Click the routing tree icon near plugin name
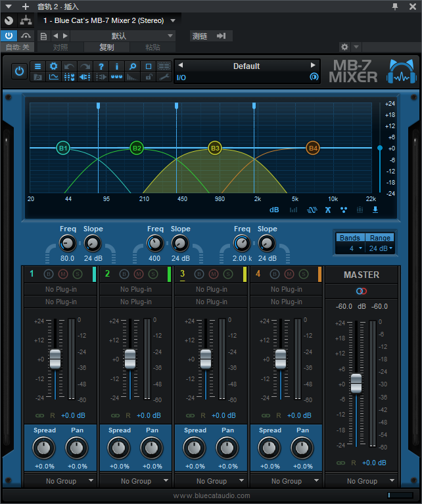The height and width of the screenshot is (504, 422). [26, 20]
